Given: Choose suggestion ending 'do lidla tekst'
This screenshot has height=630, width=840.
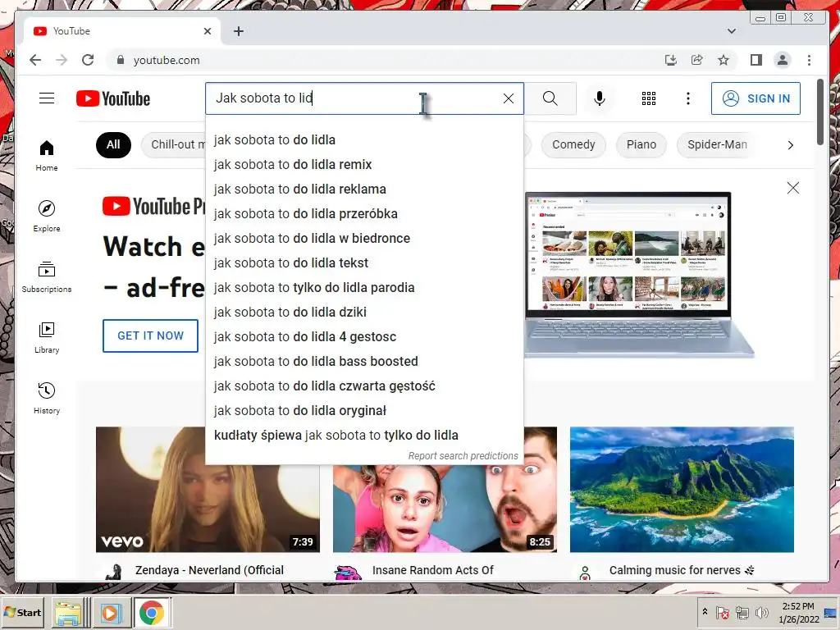Looking at the screenshot, I should pyautogui.click(x=364, y=263).
